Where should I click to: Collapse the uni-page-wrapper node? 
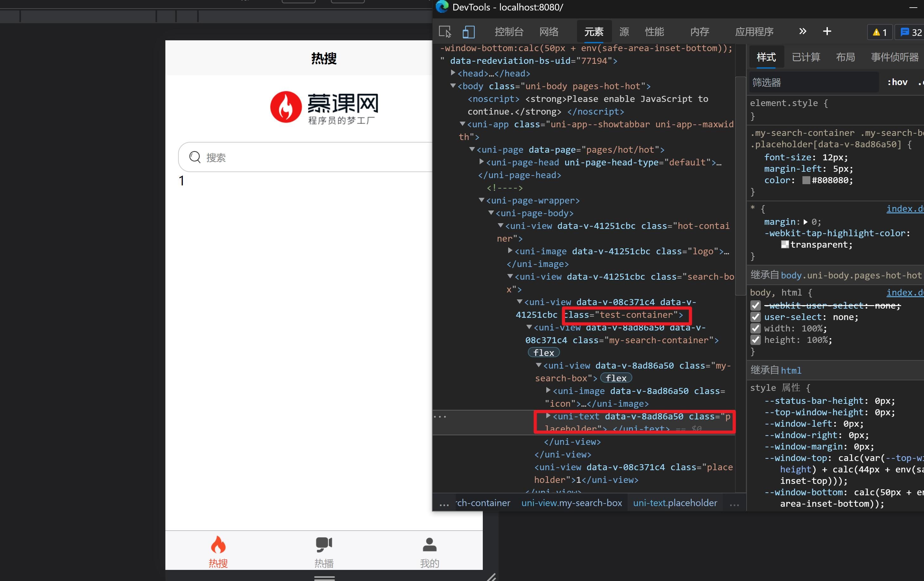click(x=482, y=200)
